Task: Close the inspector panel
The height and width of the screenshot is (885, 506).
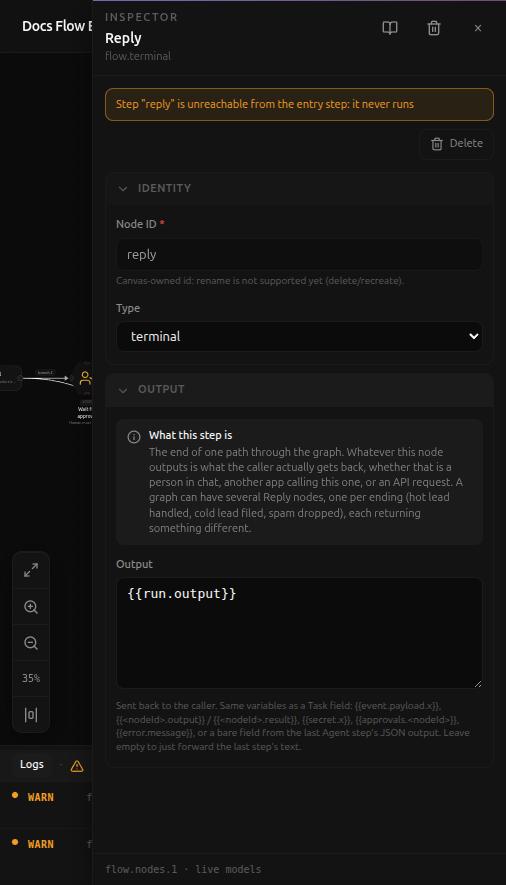Action: point(478,28)
